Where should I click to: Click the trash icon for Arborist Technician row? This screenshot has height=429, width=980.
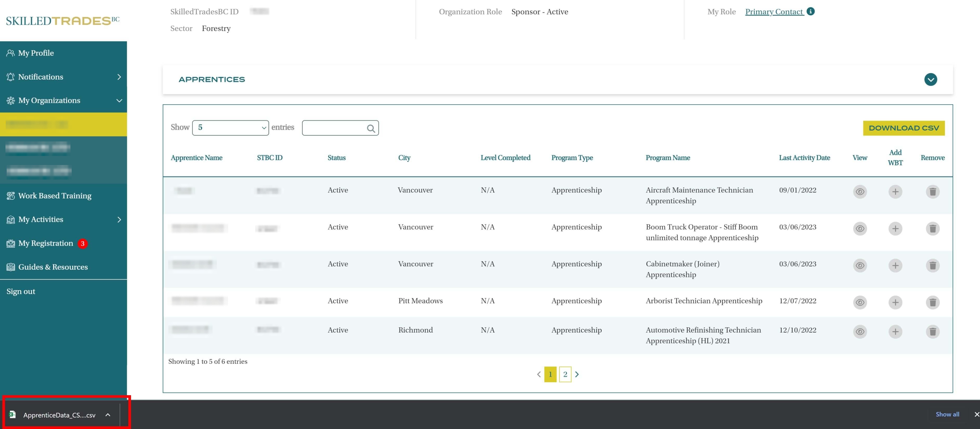point(932,302)
